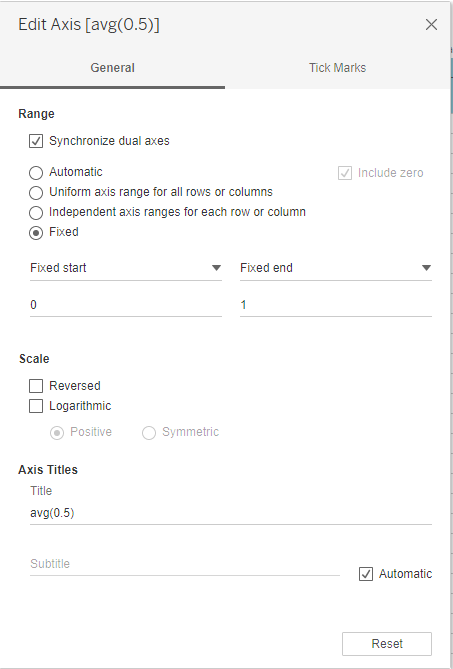Image resolution: width=453 pixels, height=669 pixels.
Task: Select the Automatic range option
Action: click(x=36, y=172)
